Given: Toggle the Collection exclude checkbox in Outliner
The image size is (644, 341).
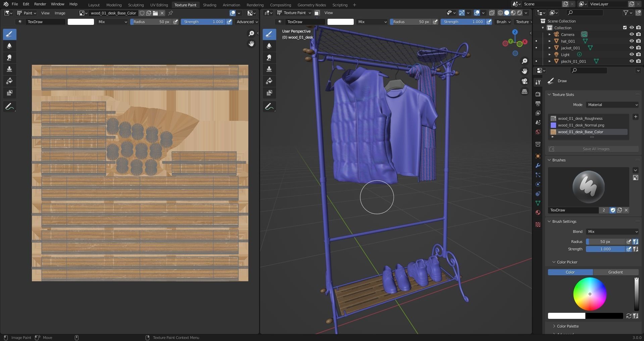Looking at the screenshot, I should (625, 28).
